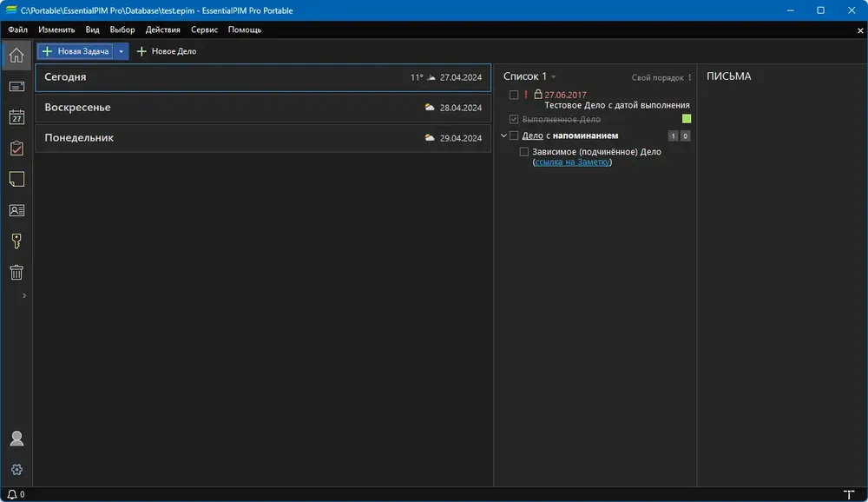Screen dimensions: 868x502
Task: Click the reminders bell icon in status bar
Action: (x=11, y=494)
